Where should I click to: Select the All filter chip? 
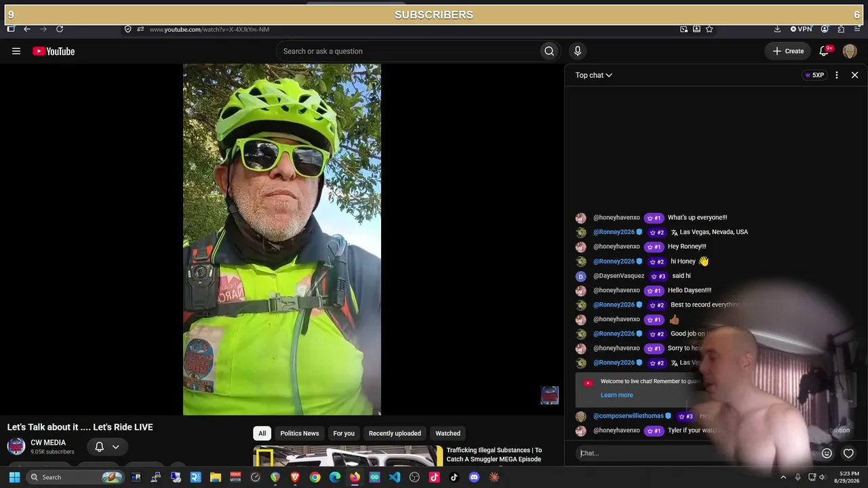tap(262, 433)
